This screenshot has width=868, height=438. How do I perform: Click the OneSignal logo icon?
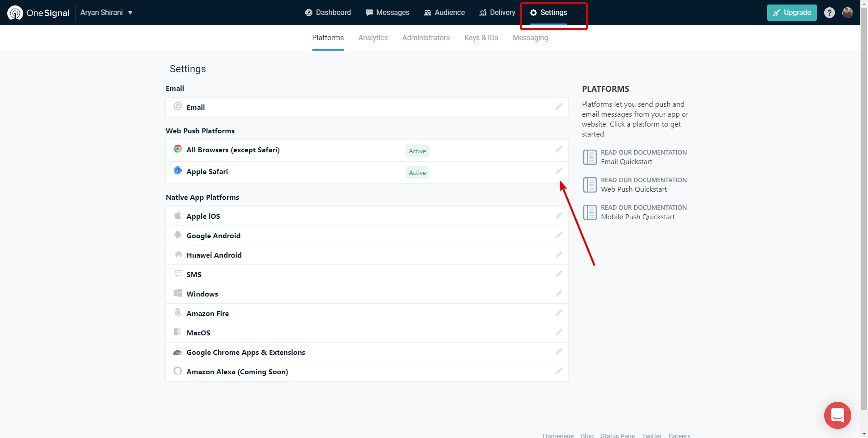click(x=15, y=13)
